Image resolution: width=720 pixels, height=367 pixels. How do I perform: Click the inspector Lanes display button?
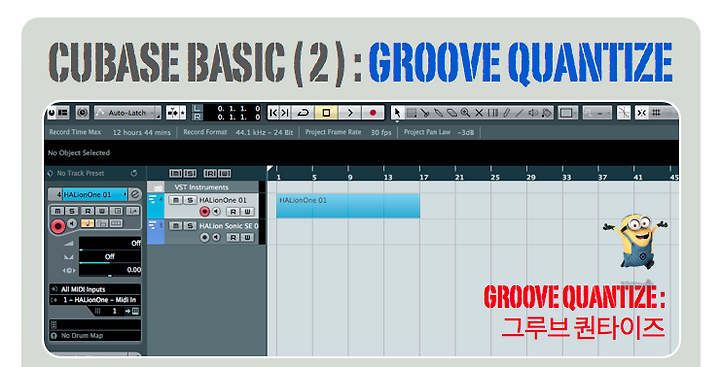click(x=116, y=223)
